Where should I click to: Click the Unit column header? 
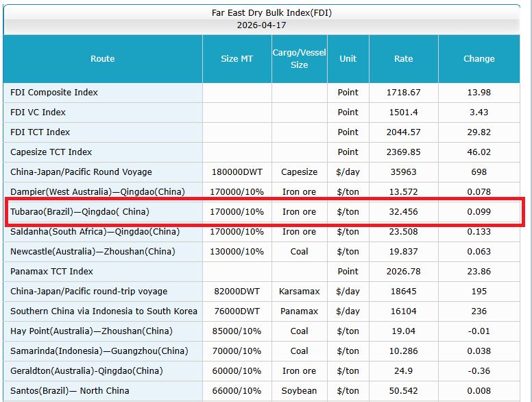348,59
